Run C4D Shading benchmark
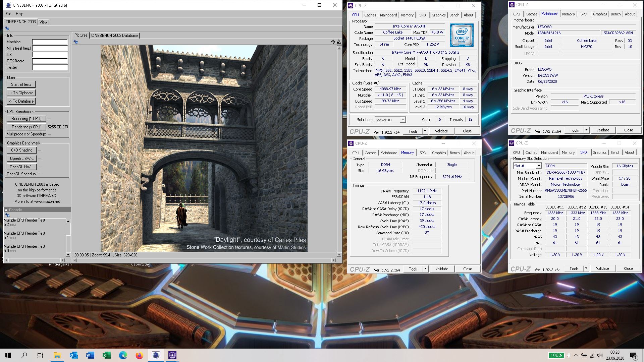644x362 pixels. pos(22,150)
